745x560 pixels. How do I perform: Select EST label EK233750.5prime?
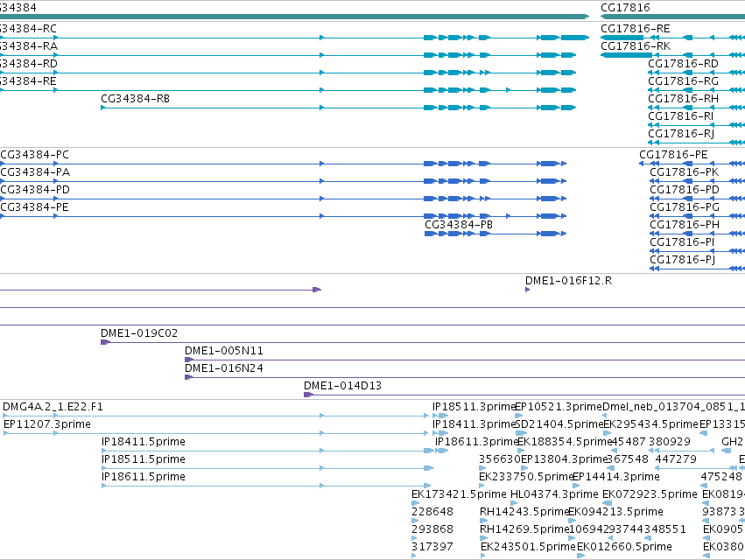(526, 477)
